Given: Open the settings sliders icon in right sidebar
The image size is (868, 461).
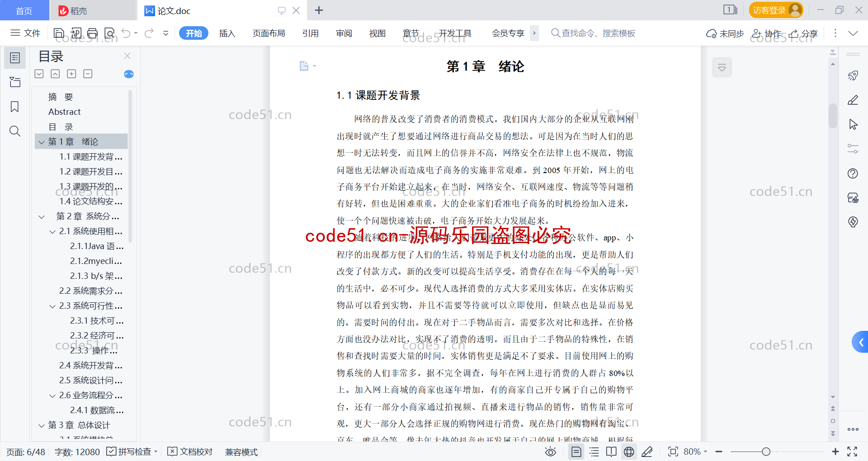Looking at the screenshot, I should click(853, 149).
